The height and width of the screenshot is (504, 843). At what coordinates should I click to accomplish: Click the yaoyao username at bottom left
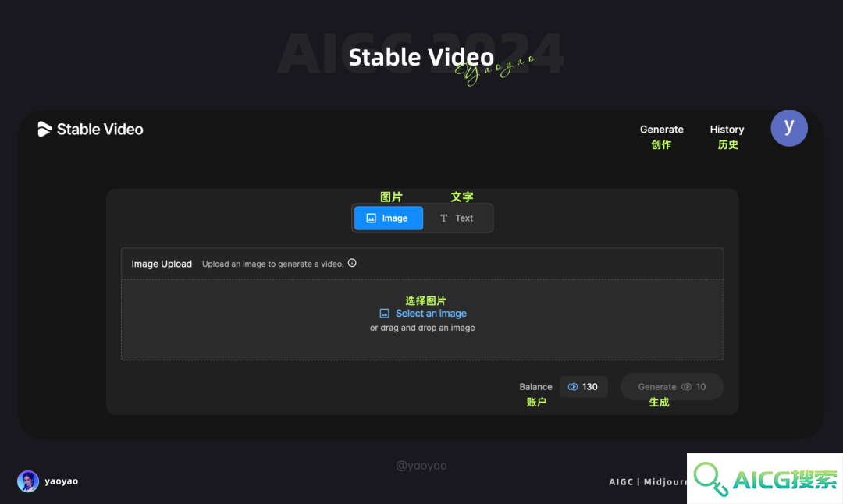click(62, 481)
